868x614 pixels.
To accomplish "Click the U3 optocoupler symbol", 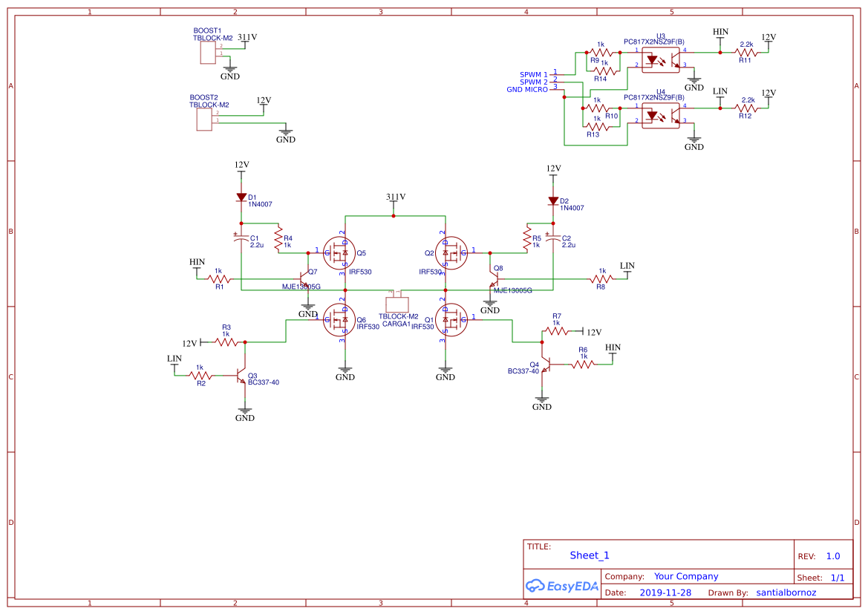I will pyautogui.click(x=660, y=60).
